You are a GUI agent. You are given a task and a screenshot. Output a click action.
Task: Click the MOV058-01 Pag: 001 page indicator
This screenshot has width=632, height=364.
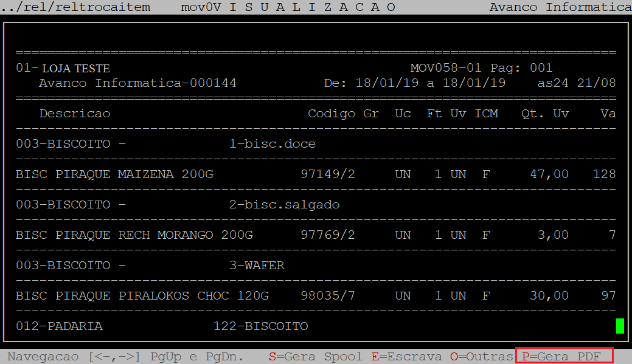(x=481, y=67)
